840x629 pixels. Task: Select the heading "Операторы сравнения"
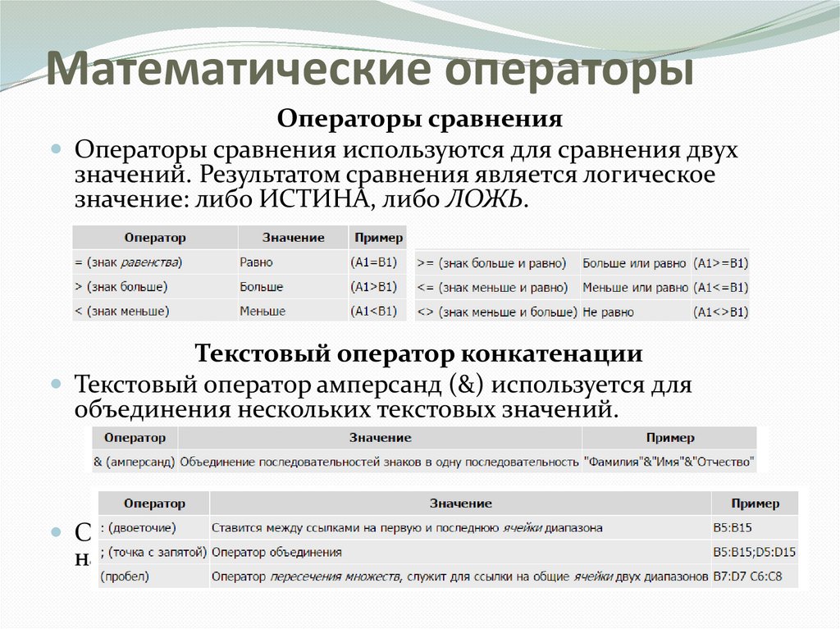point(419,119)
